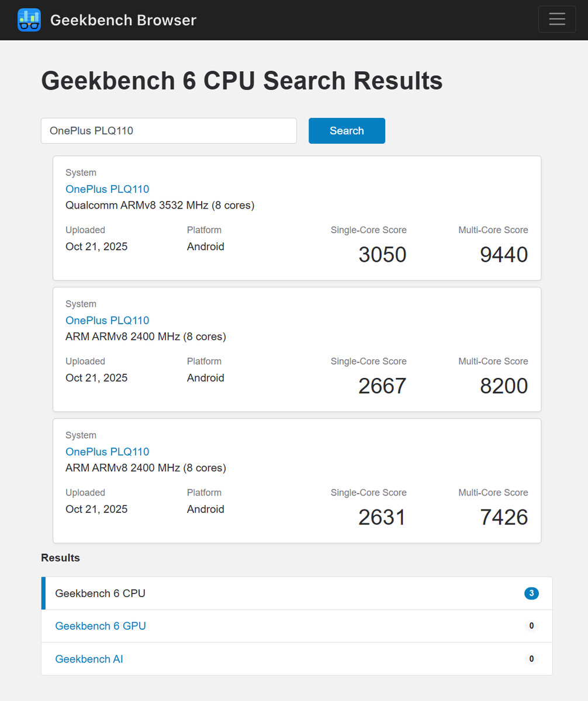Switch to Geekbench 6 GPU results
Viewport: 588px width, 701px height.
pos(101,626)
